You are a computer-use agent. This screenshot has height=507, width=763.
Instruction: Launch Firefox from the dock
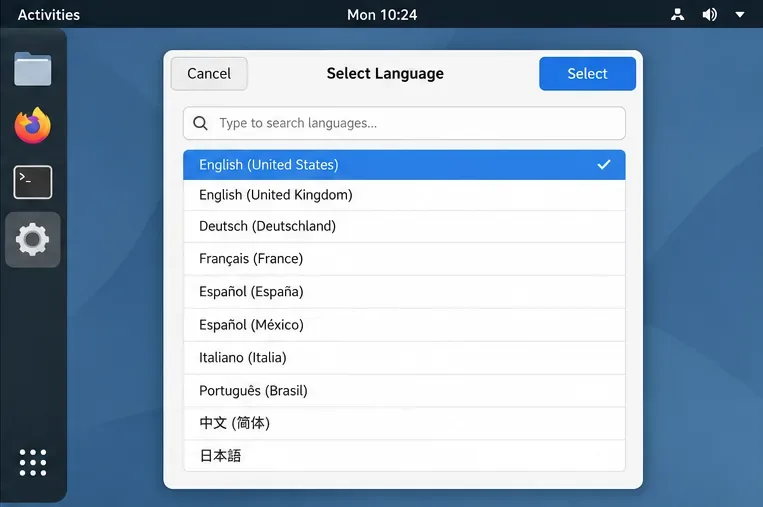pyautogui.click(x=33, y=126)
